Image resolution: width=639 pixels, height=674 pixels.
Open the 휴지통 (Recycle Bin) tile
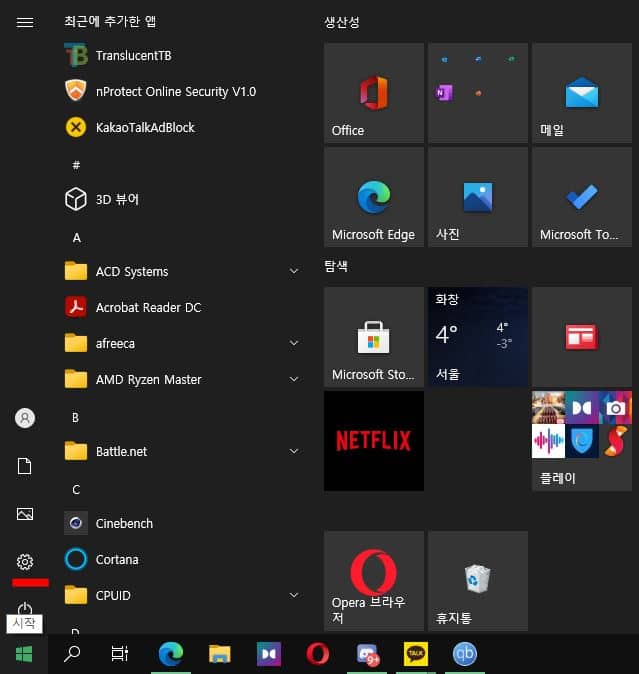click(478, 581)
